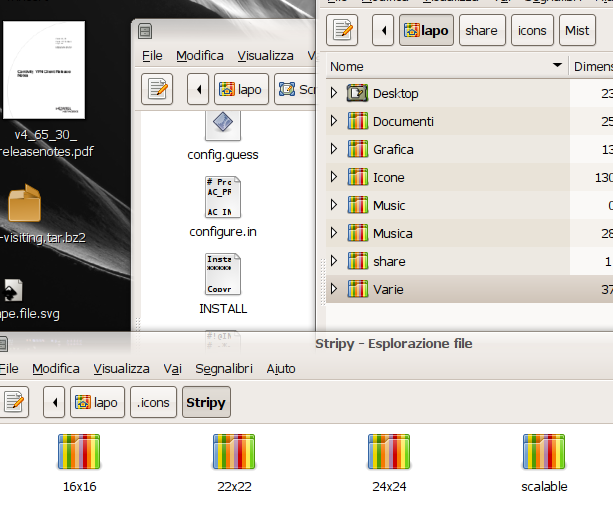Image resolution: width=613 pixels, height=515 pixels.
Task: Click the share folder icon in list
Action: [x=357, y=261]
